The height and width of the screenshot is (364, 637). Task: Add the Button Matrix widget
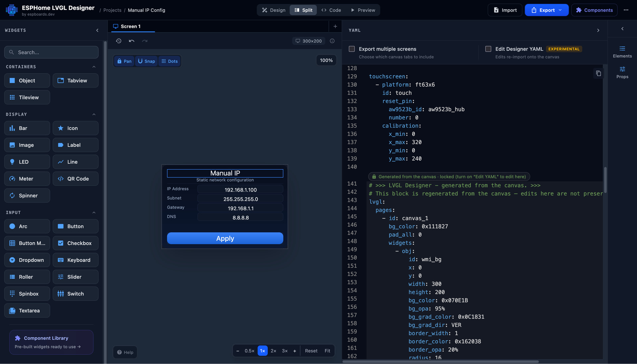pos(27,243)
